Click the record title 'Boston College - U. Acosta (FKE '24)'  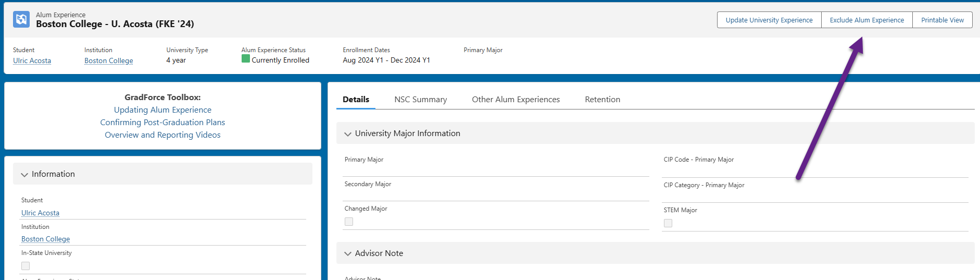(115, 24)
